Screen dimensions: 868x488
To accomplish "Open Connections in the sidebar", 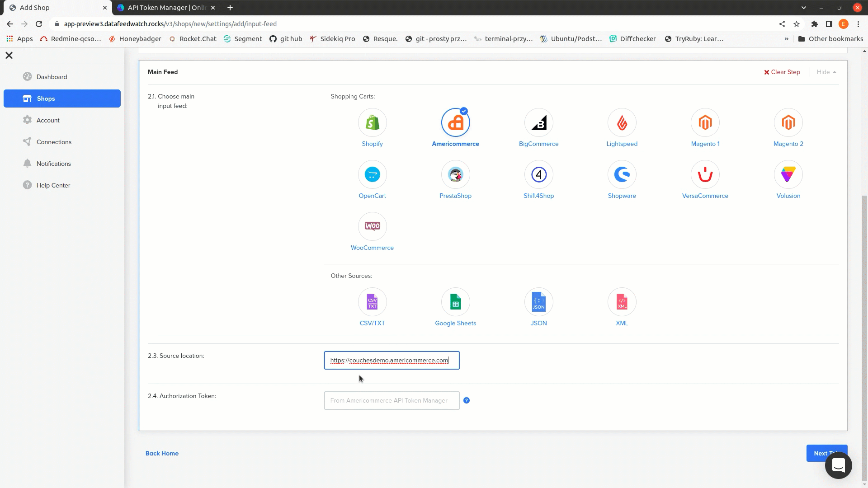I will point(62,142).
